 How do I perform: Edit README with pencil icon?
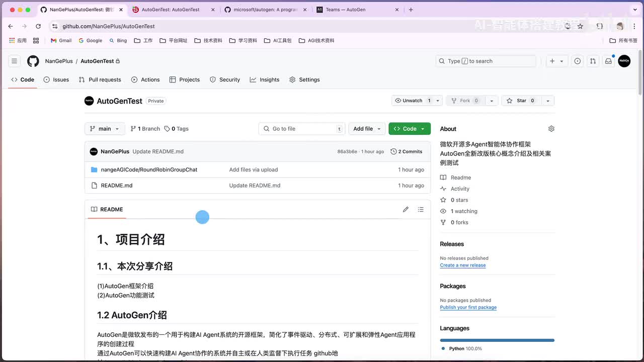(406, 209)
